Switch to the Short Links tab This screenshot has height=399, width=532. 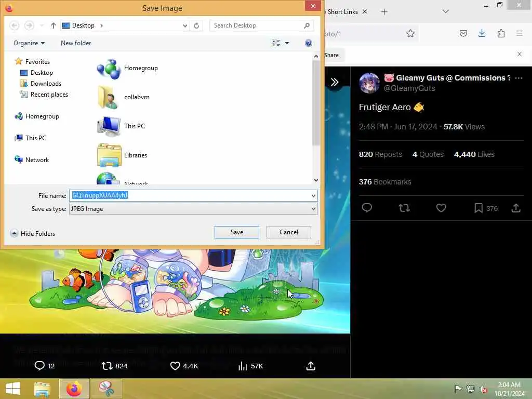[x=342, y=12]
